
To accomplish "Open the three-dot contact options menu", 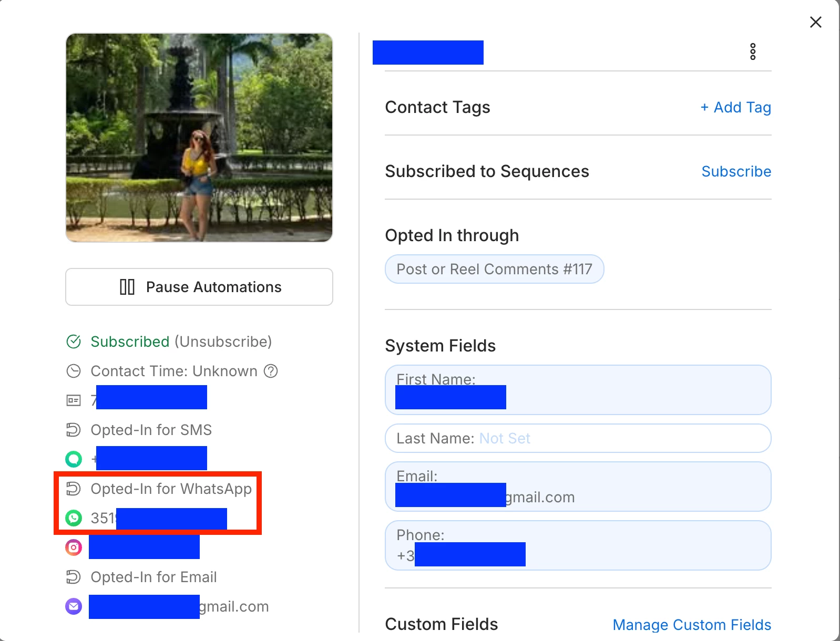I will (753, 51).
